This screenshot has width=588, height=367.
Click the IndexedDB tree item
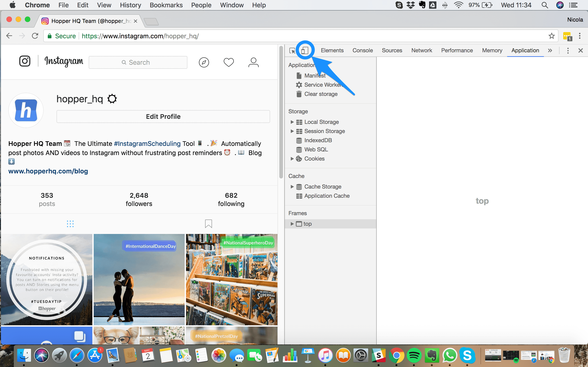[x=317, y=140]
